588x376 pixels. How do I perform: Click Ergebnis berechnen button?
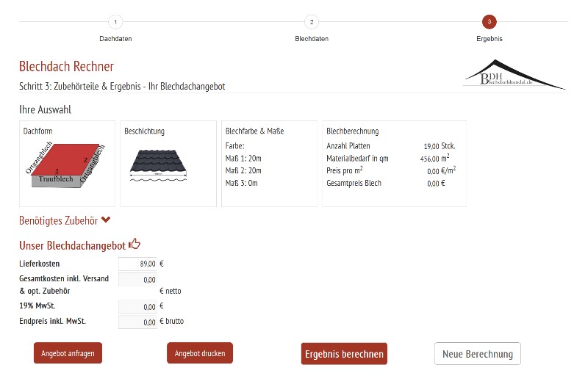point(344,353)
